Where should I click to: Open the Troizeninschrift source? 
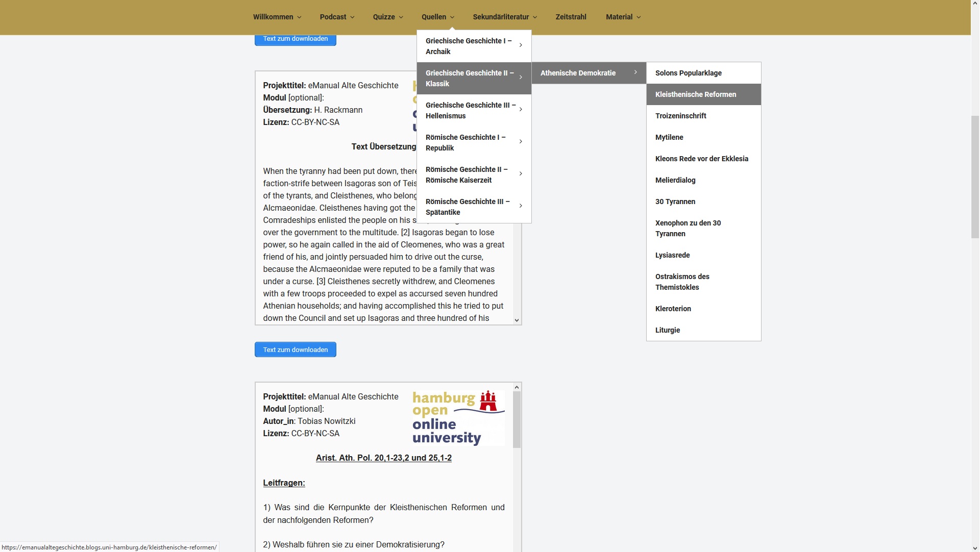681,116
